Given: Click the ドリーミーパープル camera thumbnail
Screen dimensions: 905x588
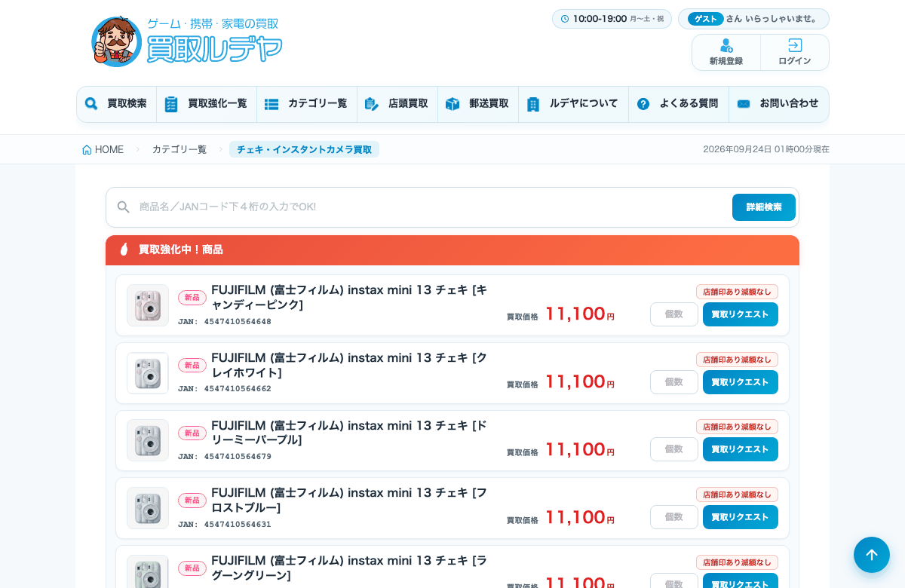Looking at the screenshot, I should pyautogui.click(x=148, y=440).
